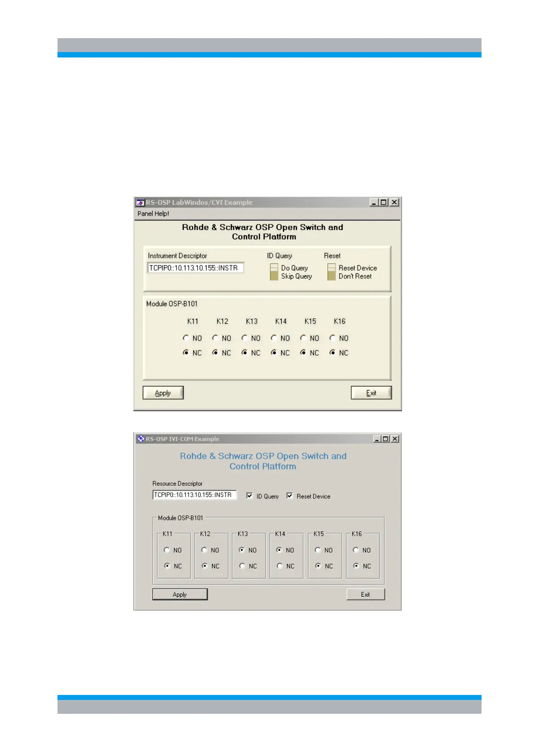Click Instrument Descriptor field in CVI example
This screenshot has width=535, height=756.
click(x=195, y=268)
